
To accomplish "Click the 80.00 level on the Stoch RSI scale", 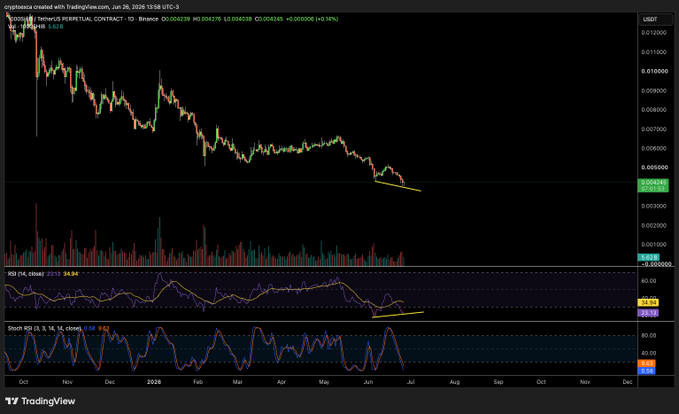I will (649, 336).
